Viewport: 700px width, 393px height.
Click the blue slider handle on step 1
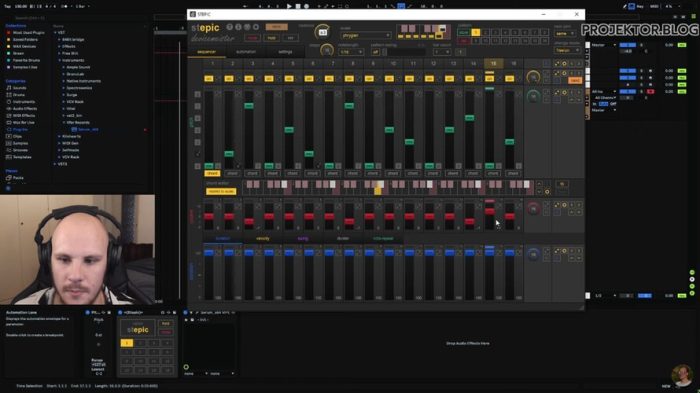coord(208,253)
